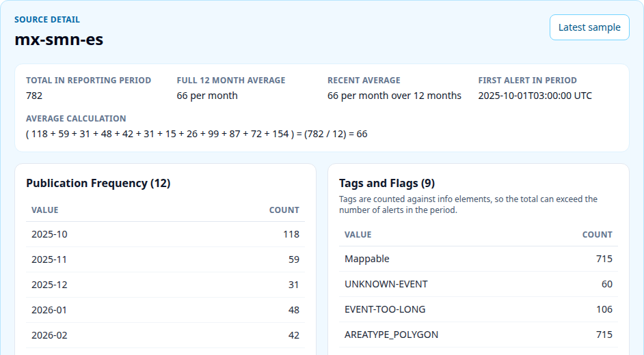Screen dimensions: 644x355
Task: Click the COUNT header in Publication Frequency table
Action: [284, 210]
